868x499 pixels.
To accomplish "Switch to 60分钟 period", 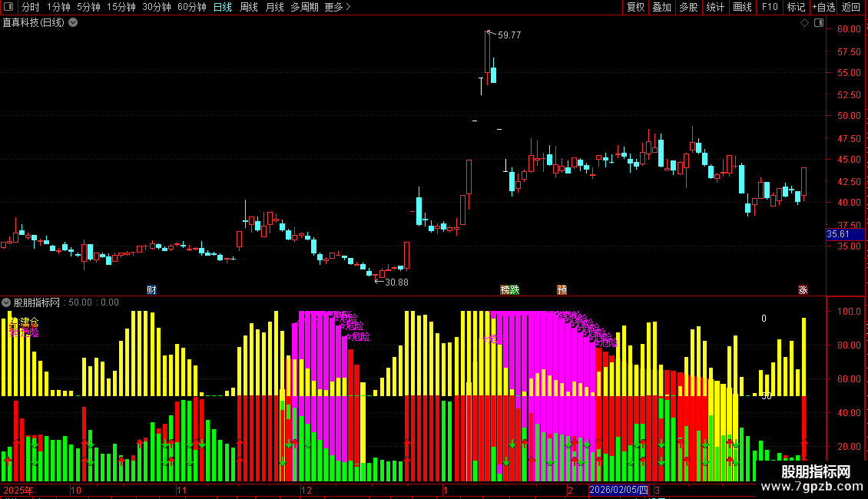I will point(192,7).
